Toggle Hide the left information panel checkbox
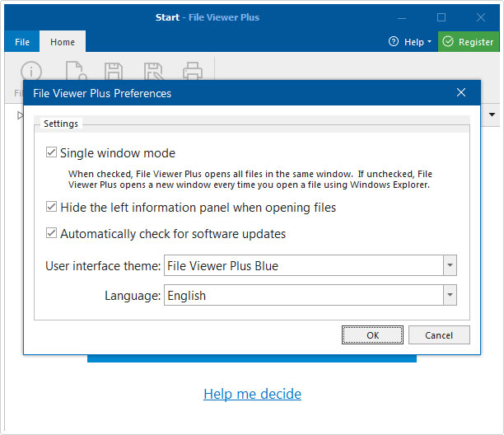The image size is (504, 435). [x=51, y=207]
